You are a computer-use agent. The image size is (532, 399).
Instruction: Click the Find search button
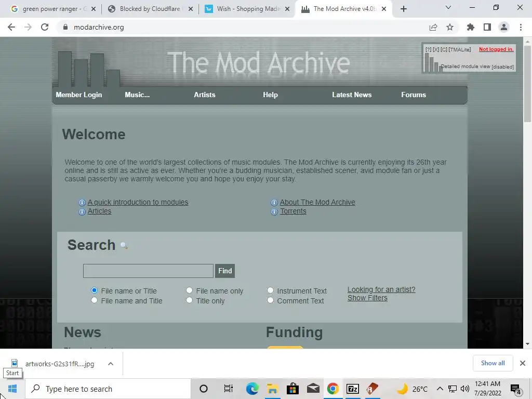tap(225, 271)
